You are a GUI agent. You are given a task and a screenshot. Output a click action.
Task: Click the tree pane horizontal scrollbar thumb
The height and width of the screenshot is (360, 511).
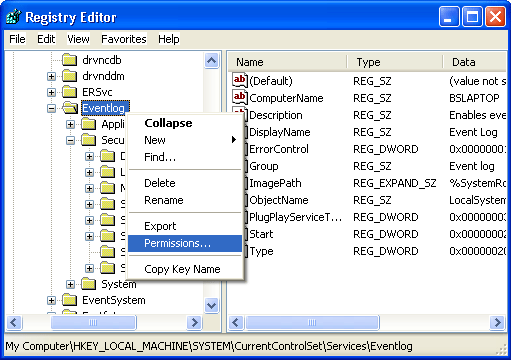tap(93, 322)
